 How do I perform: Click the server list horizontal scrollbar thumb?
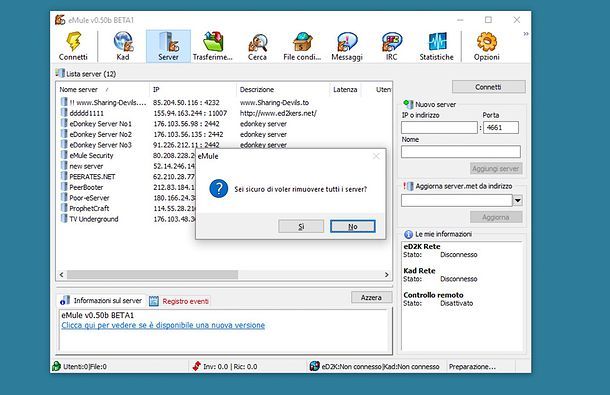152,275
